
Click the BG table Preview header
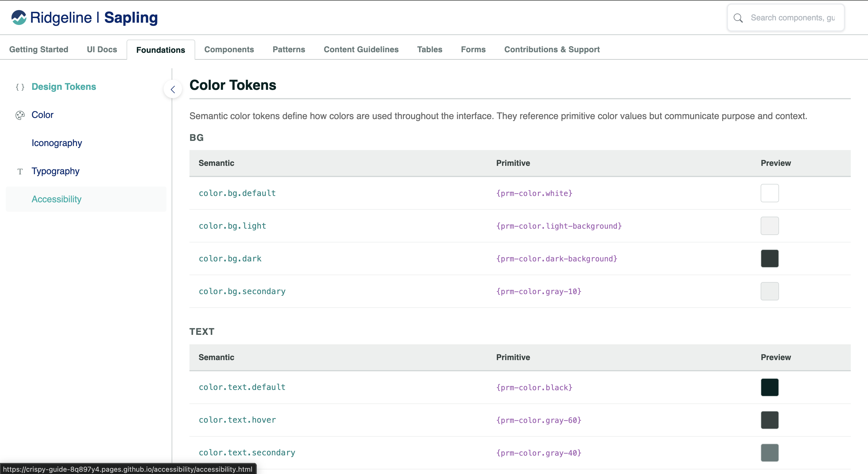click(776, 163)
